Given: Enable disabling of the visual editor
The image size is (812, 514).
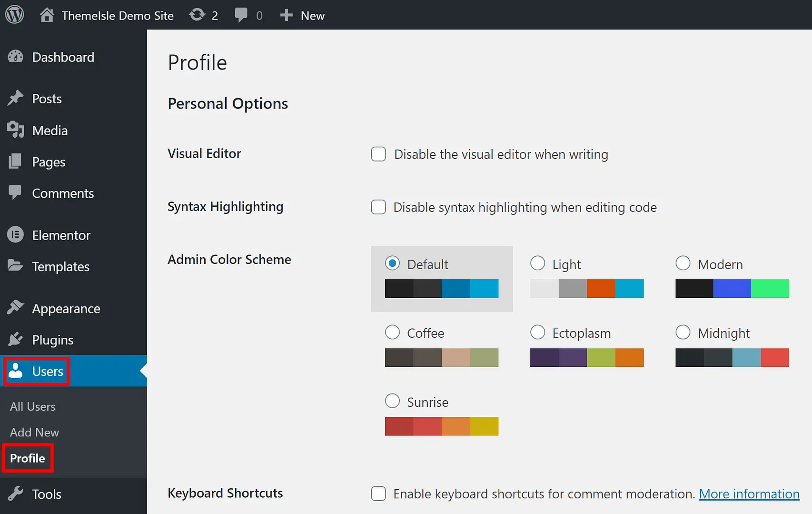Looking at the screenshot, I should point(378,154).
